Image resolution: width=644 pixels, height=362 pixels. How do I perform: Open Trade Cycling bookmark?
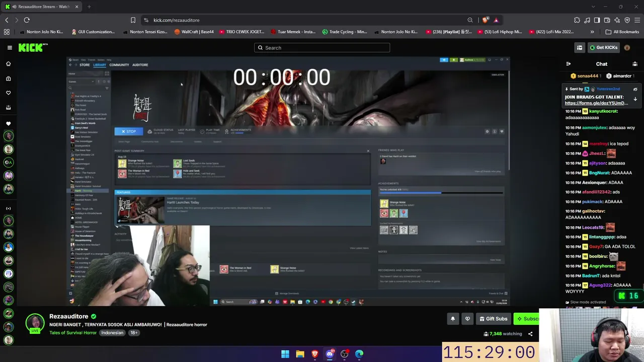[x=345, y=32]
